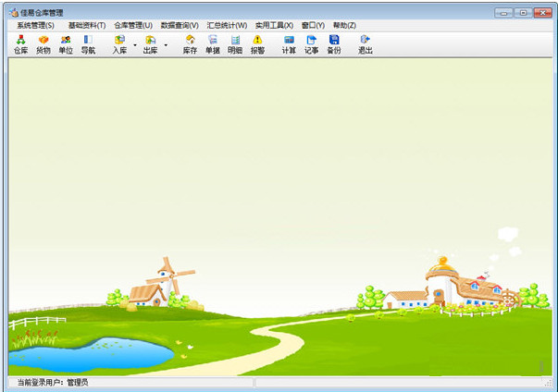Open the 货物 goods icon
Image resolution: width=558 pixels, height=392 pixels.
pyautogui.click(x=43, y=44)
